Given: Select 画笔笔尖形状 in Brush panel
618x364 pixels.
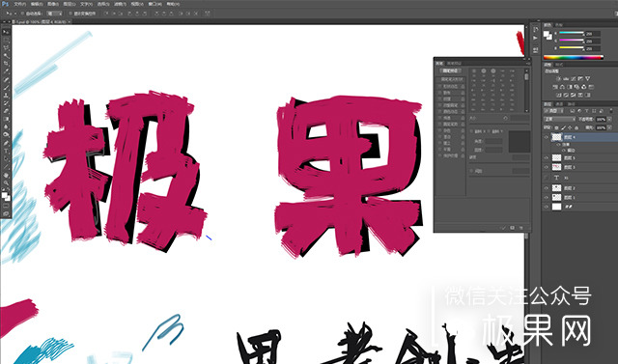Looking at the screenshot, I should [x=452, y=79].
